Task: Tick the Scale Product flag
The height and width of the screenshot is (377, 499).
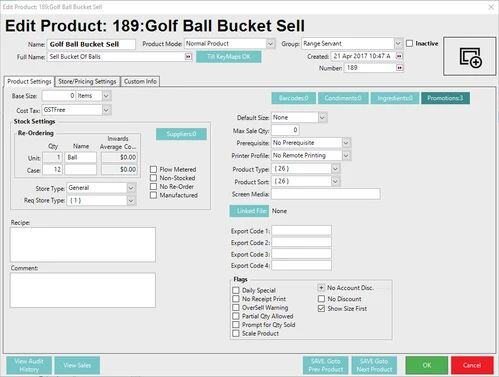Action: [x=236, y=333]
